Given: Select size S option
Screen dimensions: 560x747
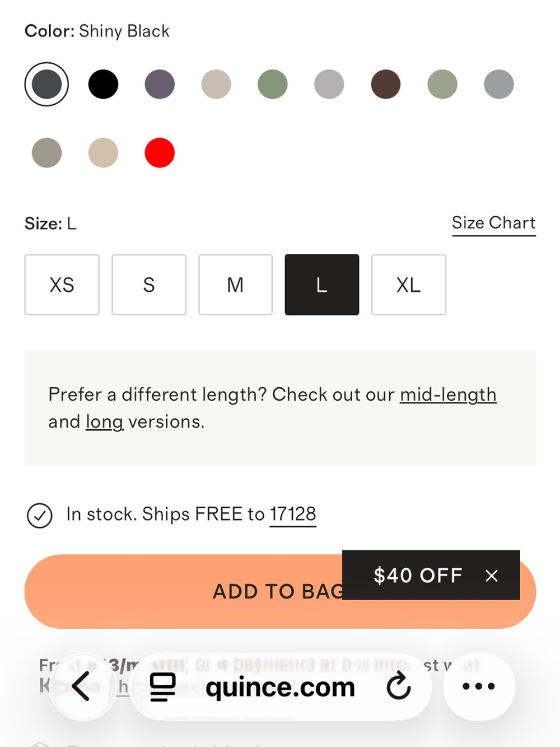Looking at the screenshot, I should coord(149,285).
